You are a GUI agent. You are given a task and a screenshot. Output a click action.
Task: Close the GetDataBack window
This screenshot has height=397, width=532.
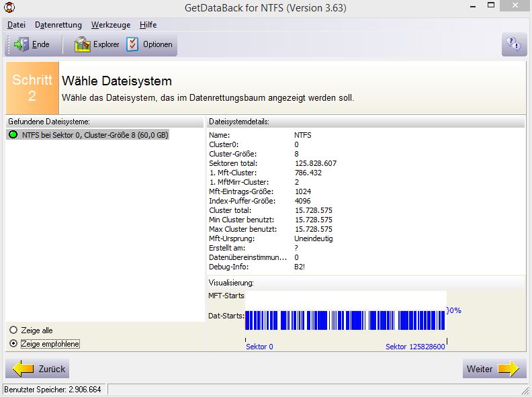[x=515, y=6]
